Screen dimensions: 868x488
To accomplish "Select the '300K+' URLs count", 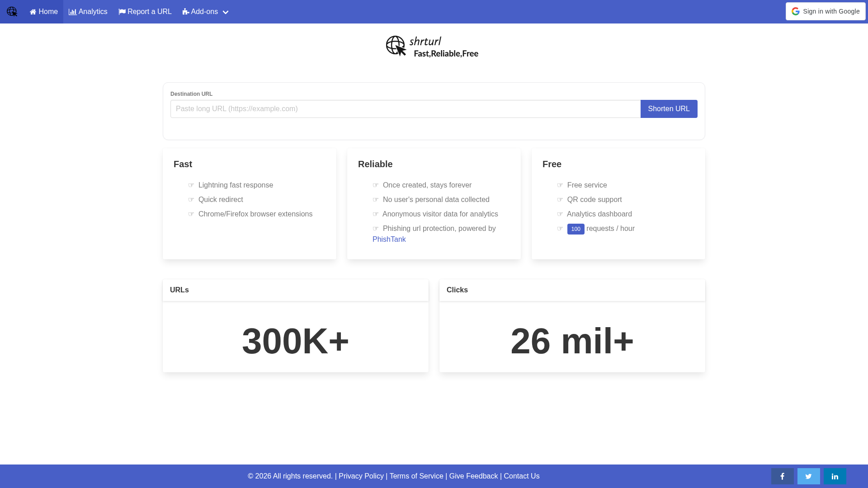I will tap(296, 341).
